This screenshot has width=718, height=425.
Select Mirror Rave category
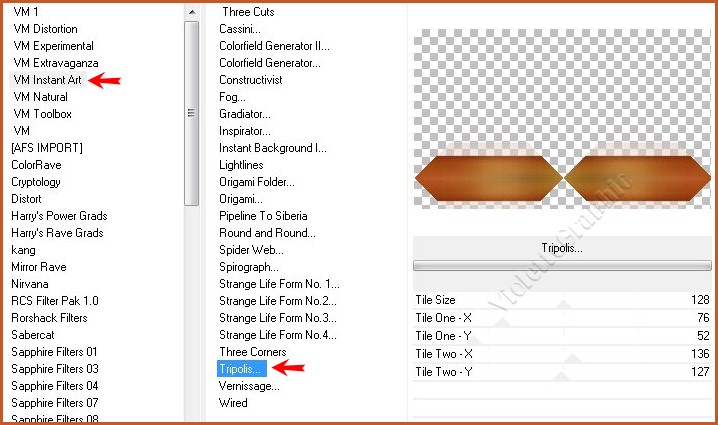click(x=38, y=267)
